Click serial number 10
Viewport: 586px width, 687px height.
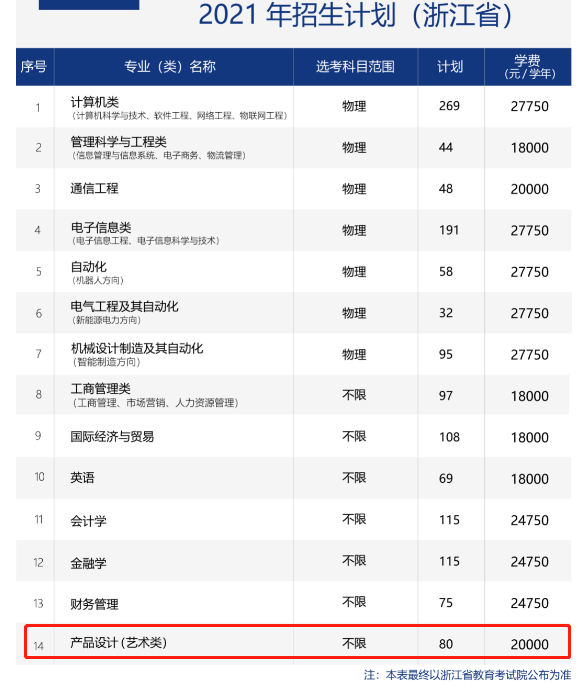[39, 477]
